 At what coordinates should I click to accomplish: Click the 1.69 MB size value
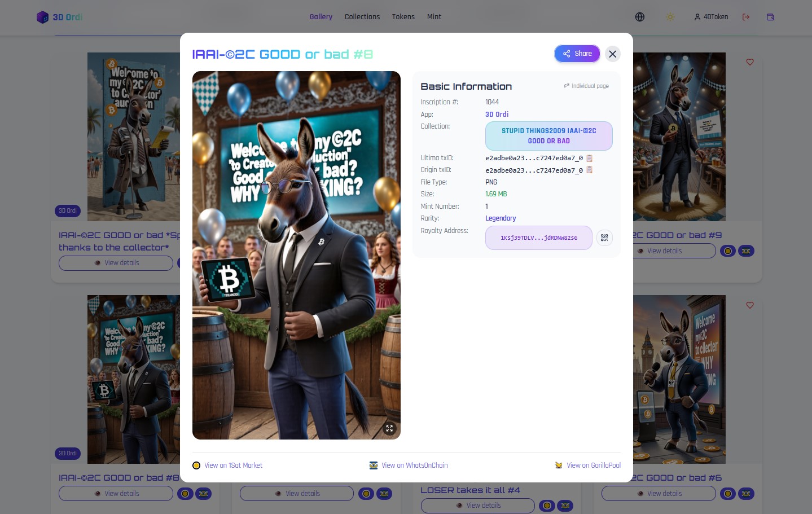(496, 194)
